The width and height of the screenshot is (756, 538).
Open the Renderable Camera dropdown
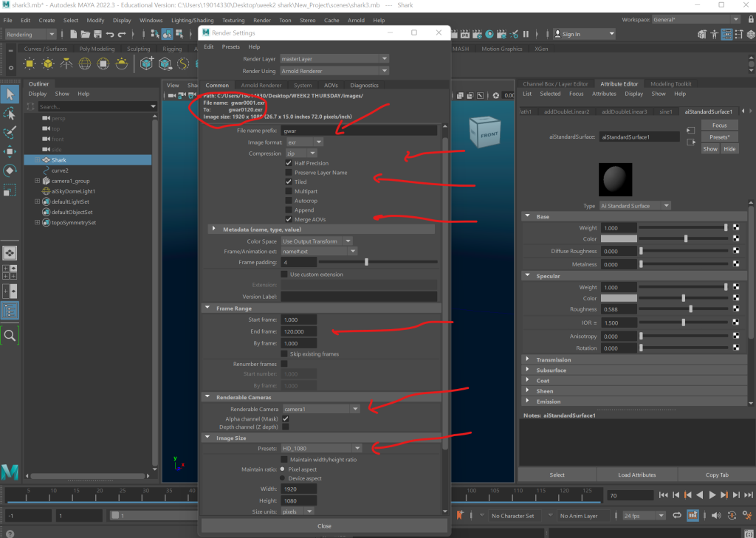[x=321, y=409]
